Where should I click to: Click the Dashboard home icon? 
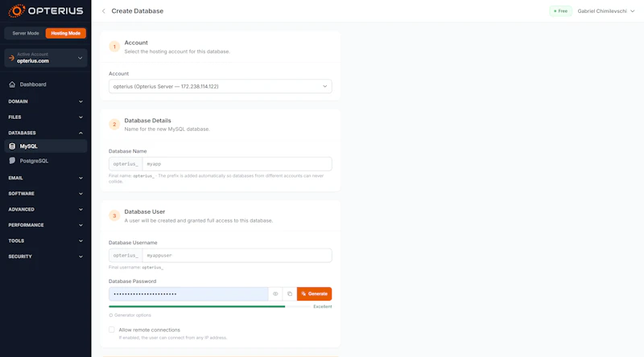coord(12,84)
